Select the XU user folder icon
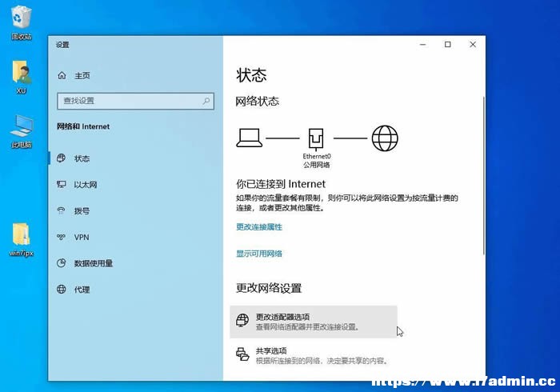 pos(22,77)
